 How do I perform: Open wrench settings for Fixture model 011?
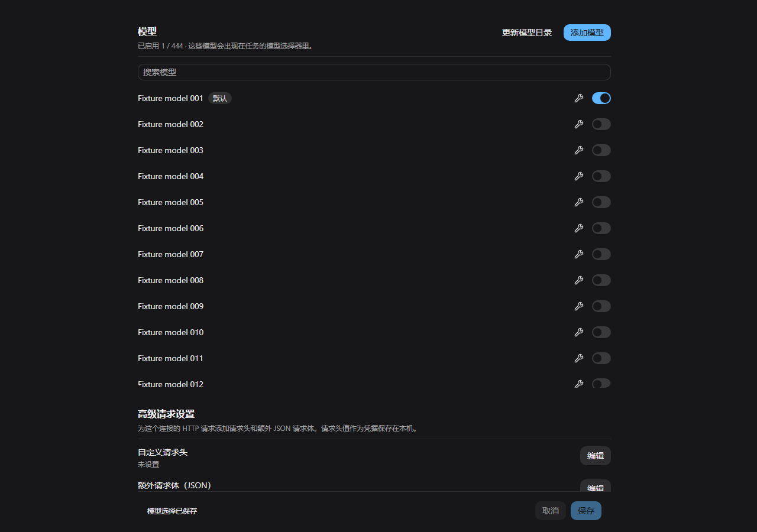tap(579, 358)
